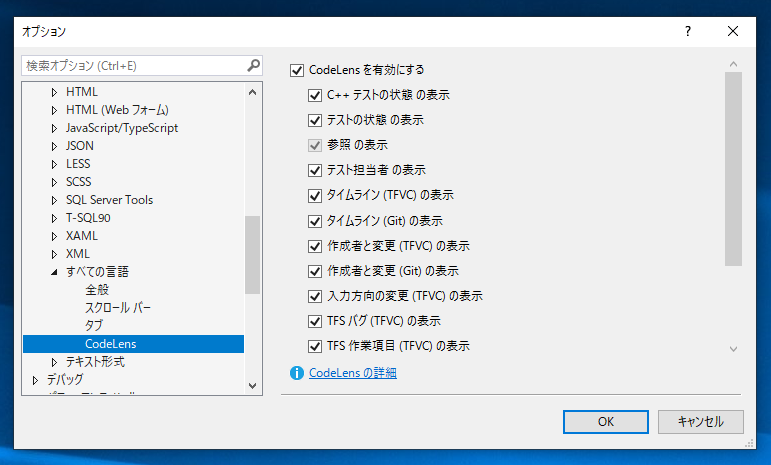Click settings pane scrollbar thumb
The width and height of the screenshot is (771, 465).
(733, 169)
